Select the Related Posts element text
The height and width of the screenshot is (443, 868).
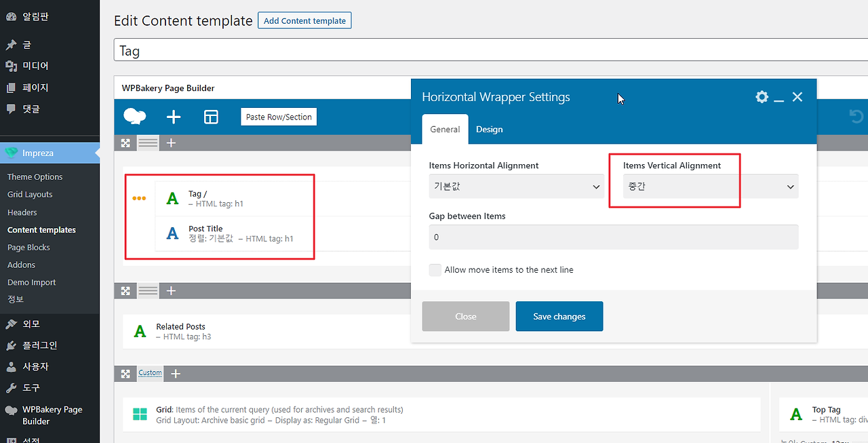180,326
